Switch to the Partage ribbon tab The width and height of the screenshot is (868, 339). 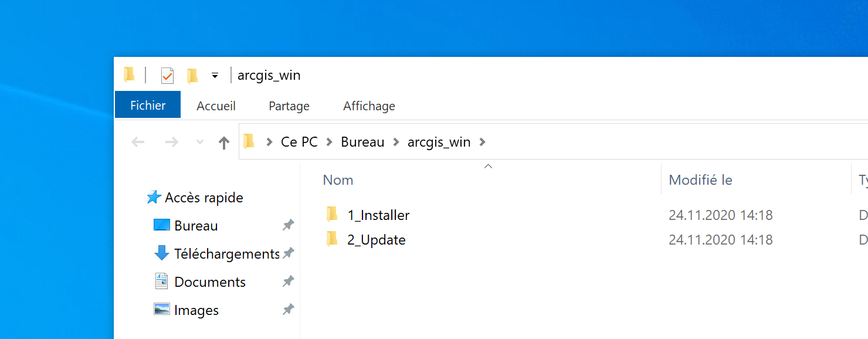click(x=289, y=106)
